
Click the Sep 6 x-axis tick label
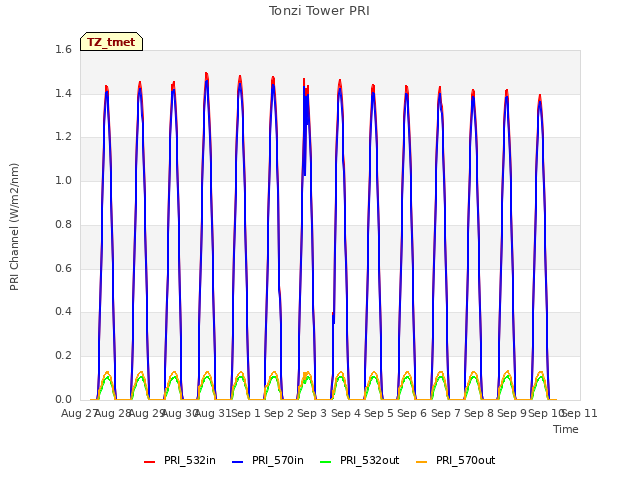(x=412, y=413)
